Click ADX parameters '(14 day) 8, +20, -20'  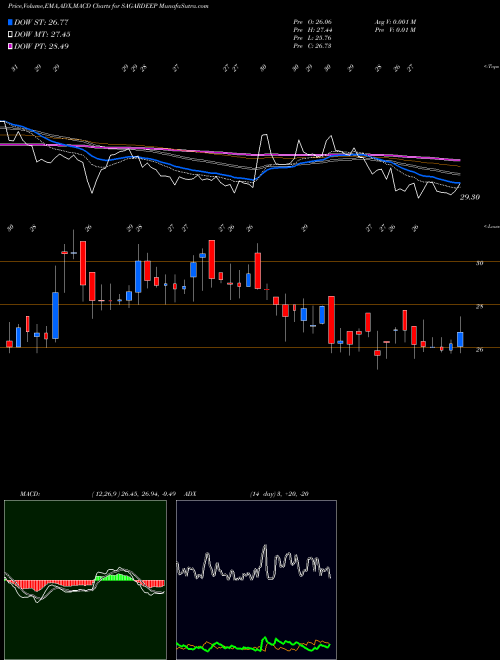pos(279,494)
